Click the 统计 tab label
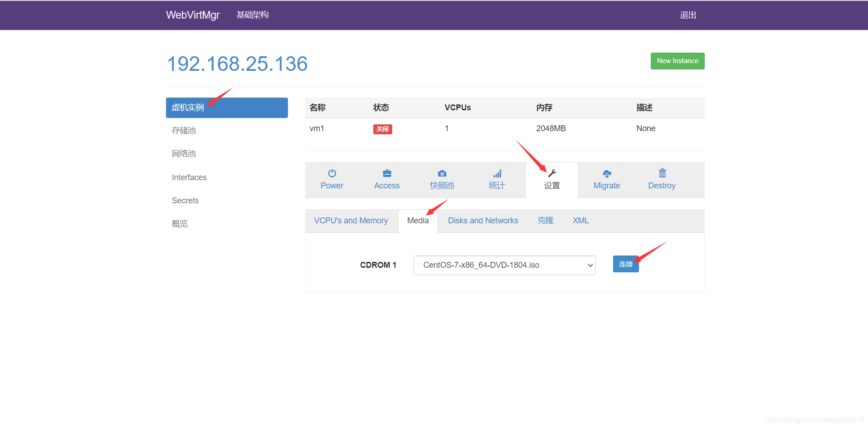 click(497, 186)
